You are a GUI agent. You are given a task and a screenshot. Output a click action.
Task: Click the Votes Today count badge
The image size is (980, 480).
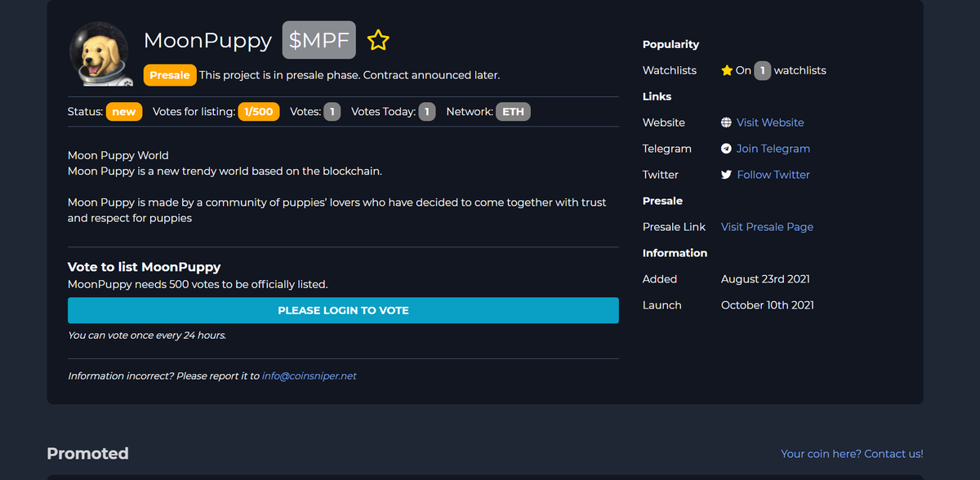coord(427,112)
